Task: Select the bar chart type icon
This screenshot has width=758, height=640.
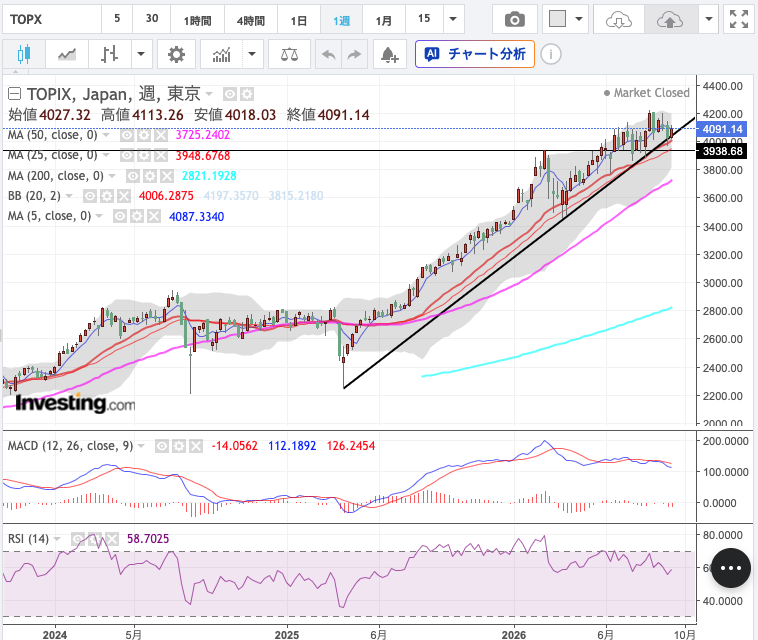Action: point(109,54)
